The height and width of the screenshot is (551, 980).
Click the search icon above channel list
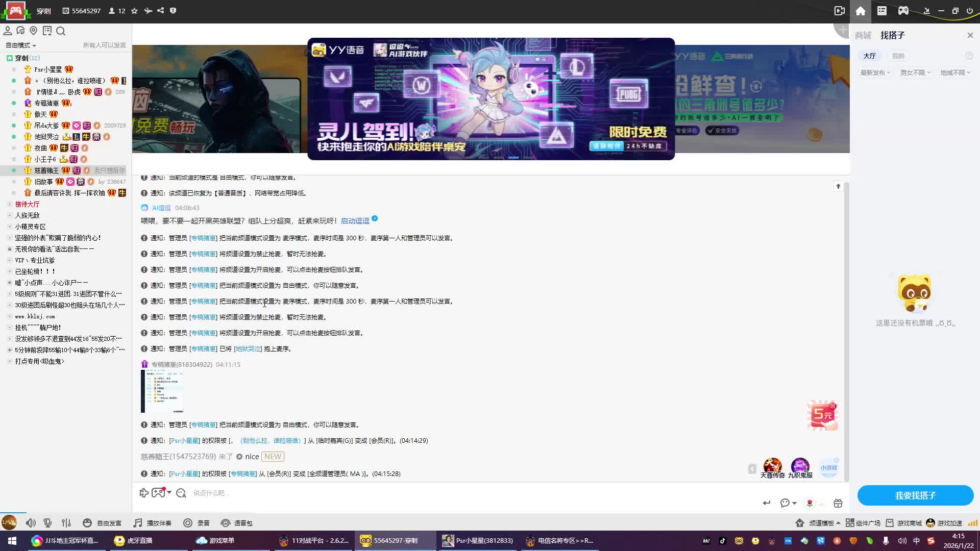click(x=61, y=31)
